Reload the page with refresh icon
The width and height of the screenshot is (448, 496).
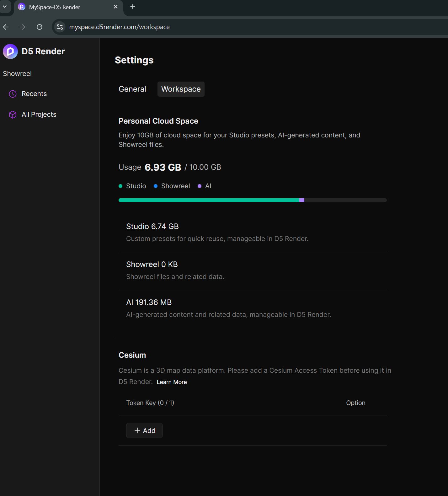[x=40, y=27]
